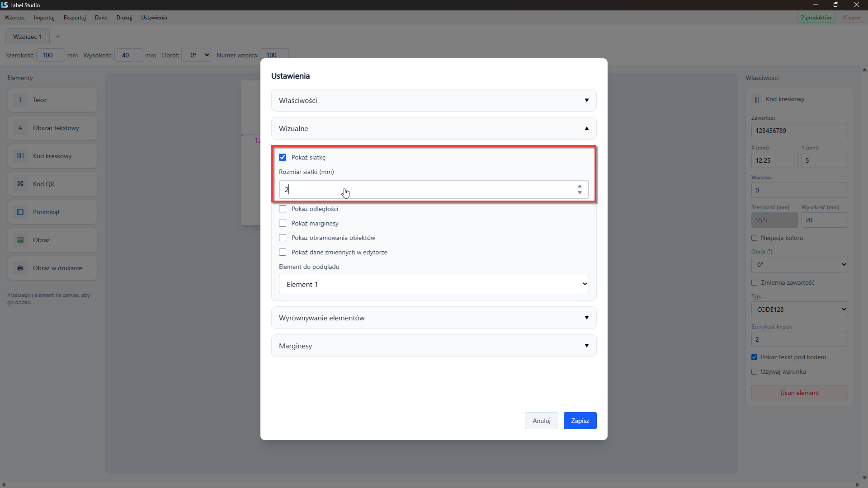The image size is (868, 488).
Task: Select the Obraz w drukarce printer icon
Action: tap(20, 268)
